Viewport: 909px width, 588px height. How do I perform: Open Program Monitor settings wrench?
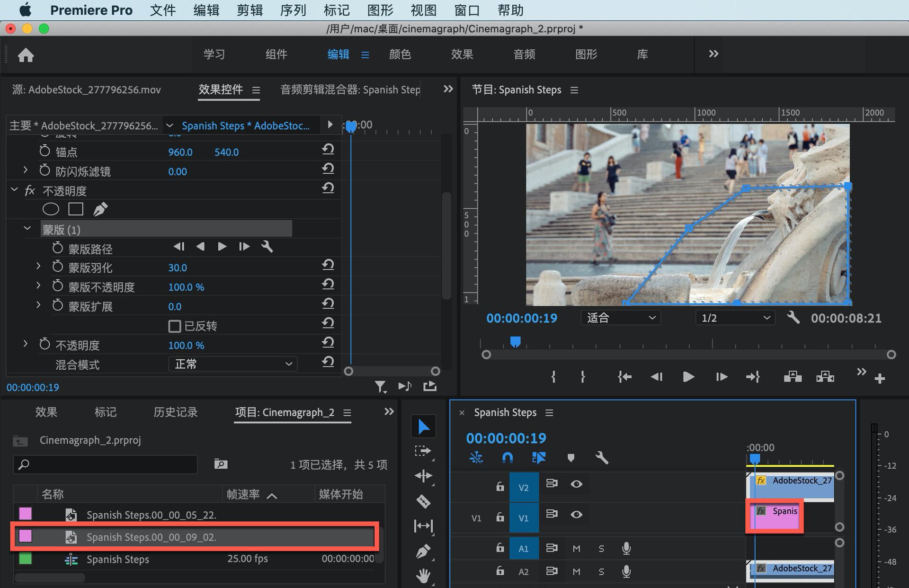(x=793, y=318)
